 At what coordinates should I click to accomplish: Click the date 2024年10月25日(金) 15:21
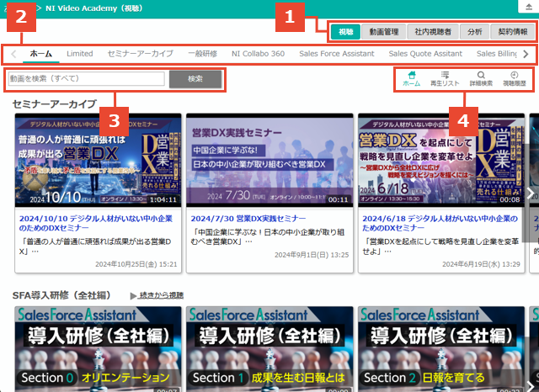(x=136, y=264)
